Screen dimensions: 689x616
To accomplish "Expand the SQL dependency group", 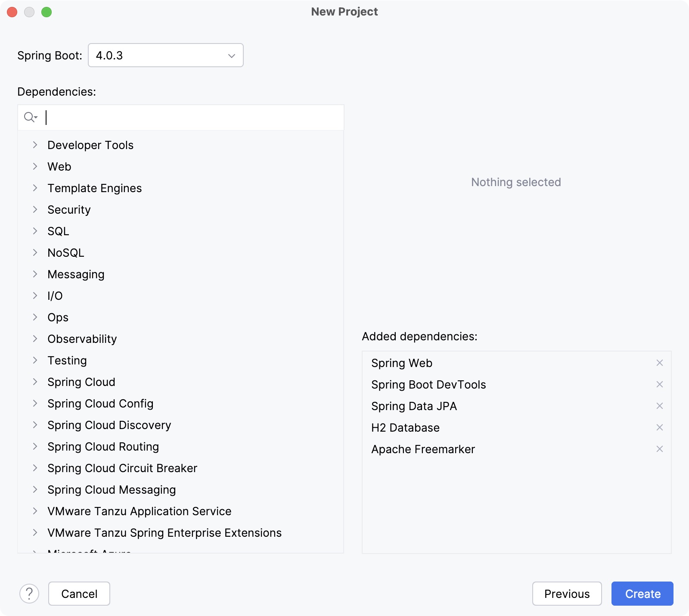I will [x=35, y=231].
